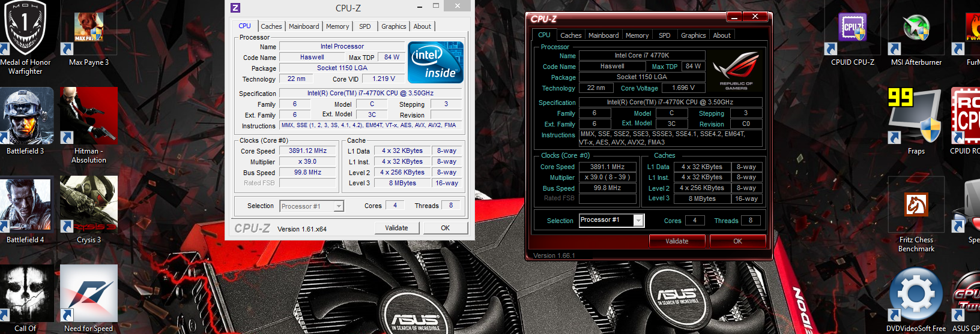Close the ROG CPU-Z window
Screen dimensions: 980x334
pyautogui.click(x=755, y=17)
